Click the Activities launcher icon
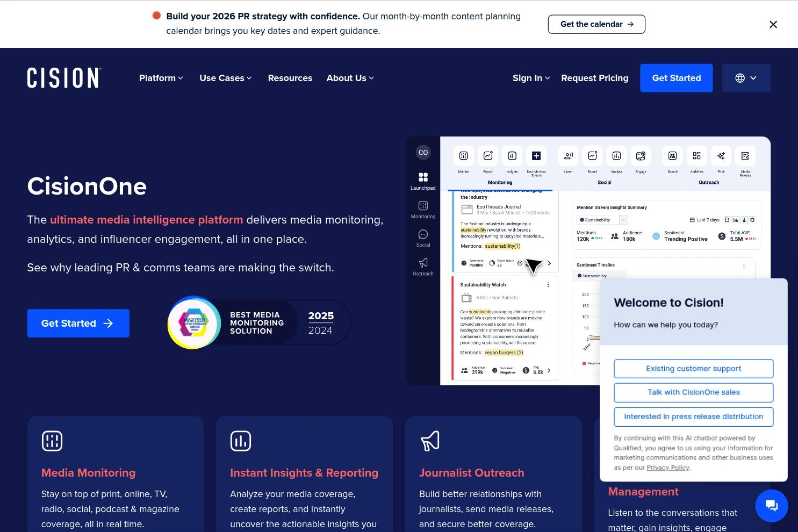 (x=696, y=156)
